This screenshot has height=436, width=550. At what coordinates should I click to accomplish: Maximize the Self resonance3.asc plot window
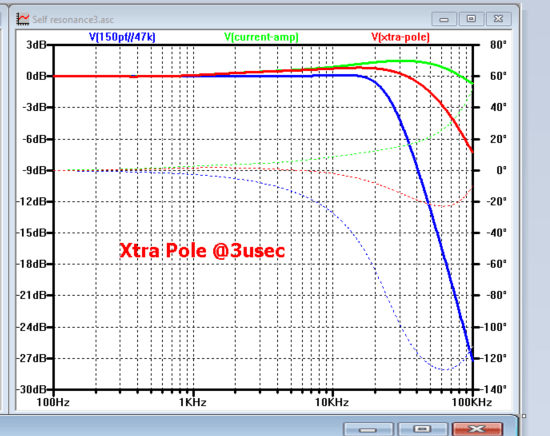point(471,19)
